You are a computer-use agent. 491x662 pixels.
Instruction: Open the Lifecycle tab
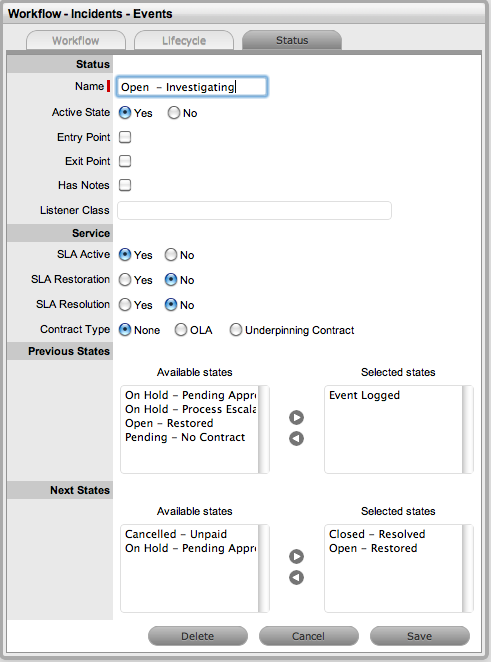pos(184,41)
